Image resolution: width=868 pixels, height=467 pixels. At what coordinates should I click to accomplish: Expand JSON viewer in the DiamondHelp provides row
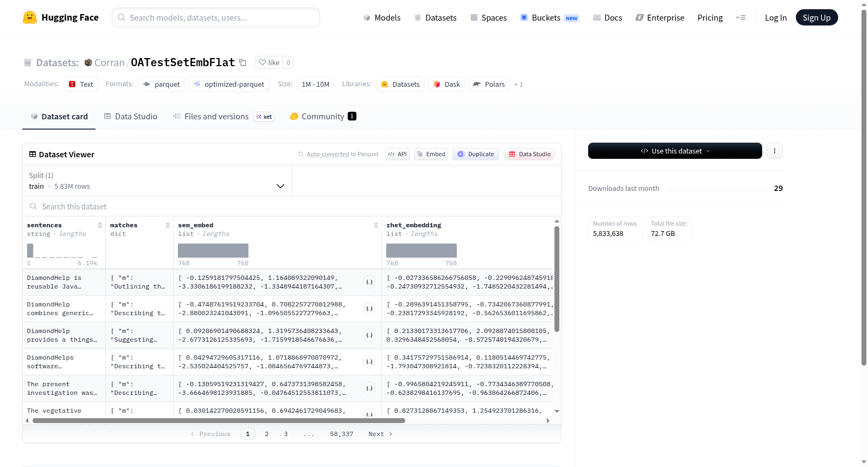click(x=369, y=335)
